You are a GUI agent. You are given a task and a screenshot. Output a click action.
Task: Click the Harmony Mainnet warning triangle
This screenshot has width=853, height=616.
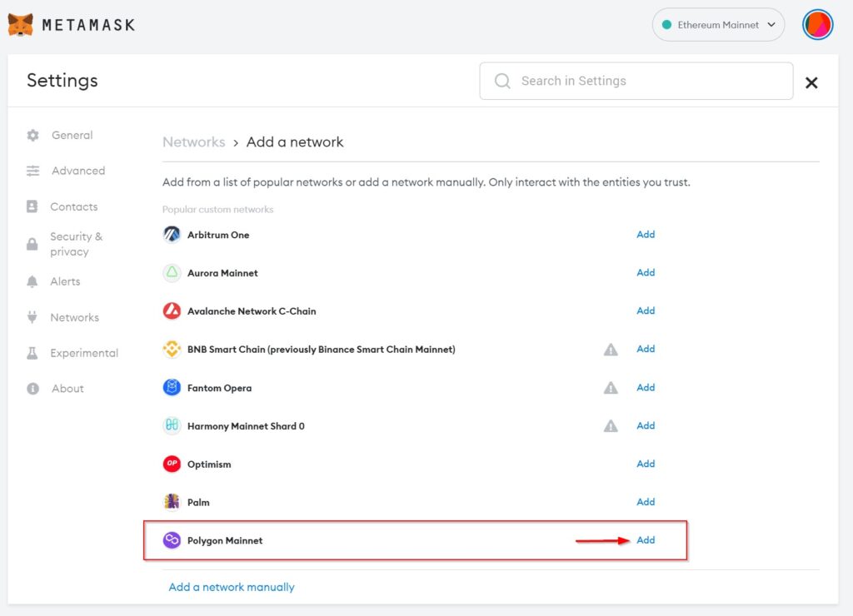coord(611,426)
